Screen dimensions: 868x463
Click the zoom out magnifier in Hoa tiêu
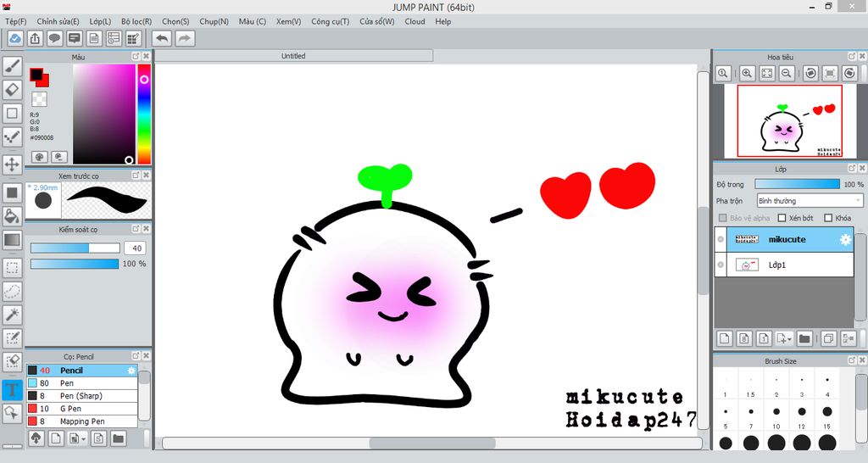786,73
